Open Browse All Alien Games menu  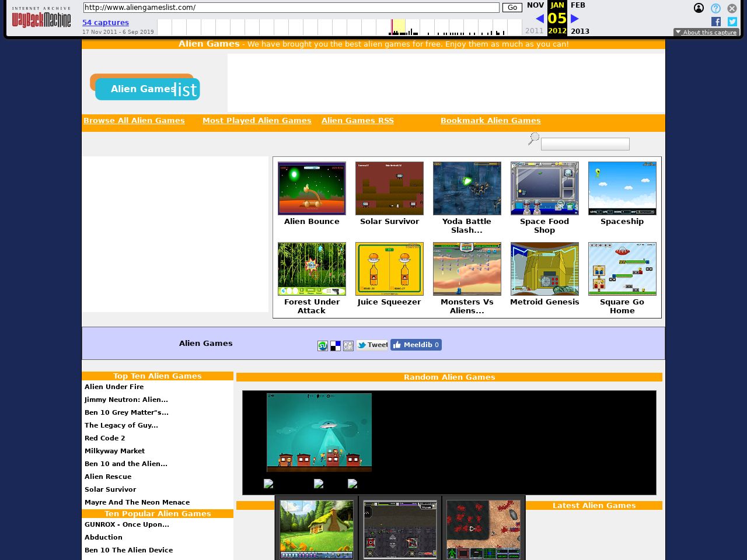[134, 121]
